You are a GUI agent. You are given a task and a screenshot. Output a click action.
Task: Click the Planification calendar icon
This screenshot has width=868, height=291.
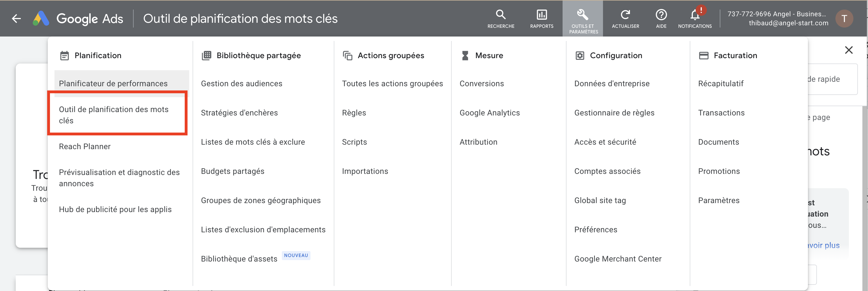[x=64, y=55]
